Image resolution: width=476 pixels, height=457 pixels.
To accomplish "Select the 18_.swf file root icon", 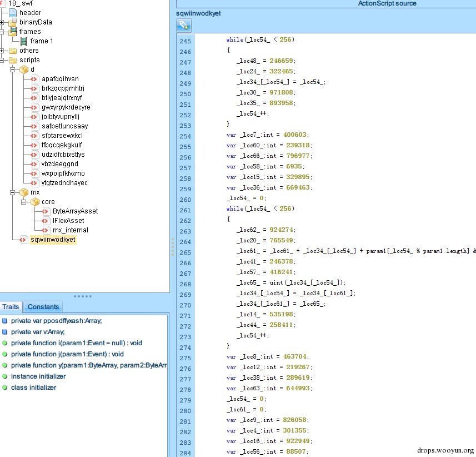I will tap(3, 3).
